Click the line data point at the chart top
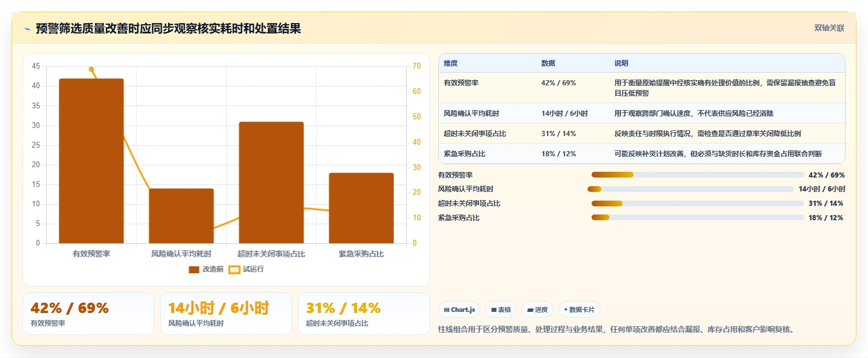Image resolution: width=868 pixels, height=358 pixels. click(91, 69)
